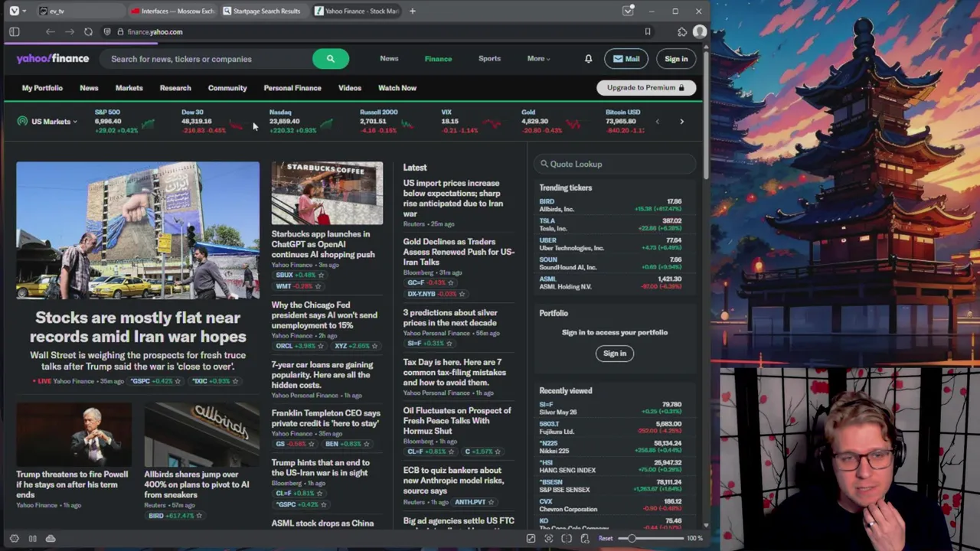Image resolution: width=980 pixels, height=551 pixels.
Task: Bookmark this page with the bookmark icon
Action: pyautogui.click(x=648, y=32)
